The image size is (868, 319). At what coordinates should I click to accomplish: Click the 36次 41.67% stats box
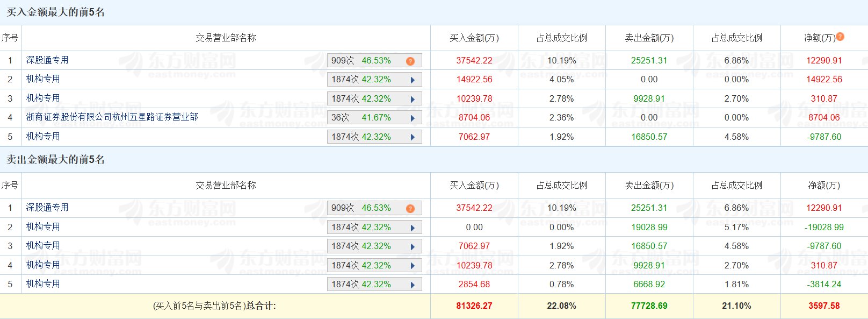365,118
